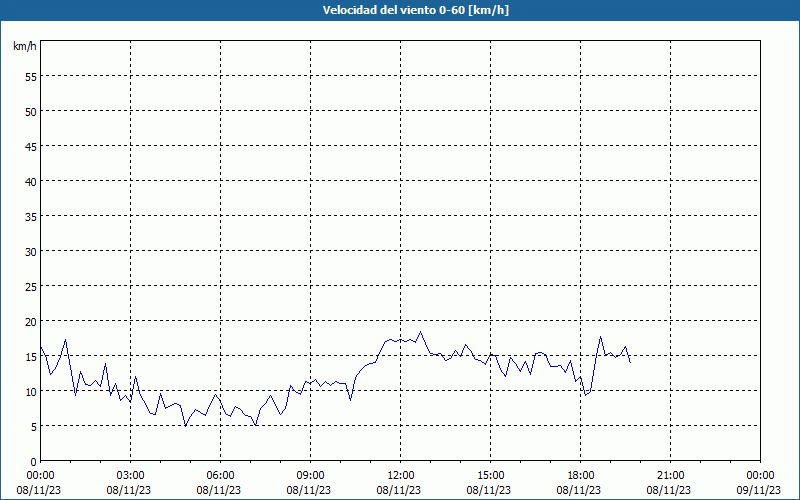
Task: Select the "03:00" time label on the x-axis
Action: 130,476
